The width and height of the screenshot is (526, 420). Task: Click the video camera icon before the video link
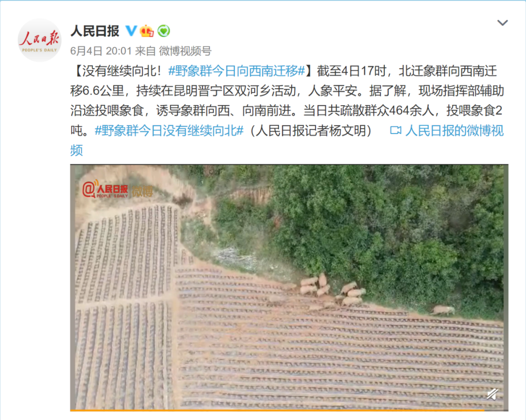(x=395, y=131)
